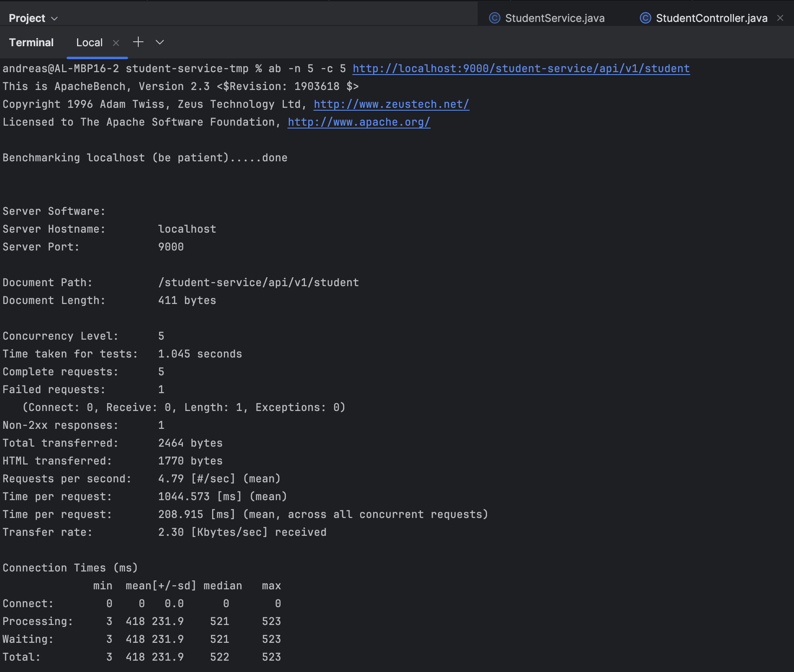
Task: Open the zeustech.net link
Action: pyautogui.click(x=391, y=104)
